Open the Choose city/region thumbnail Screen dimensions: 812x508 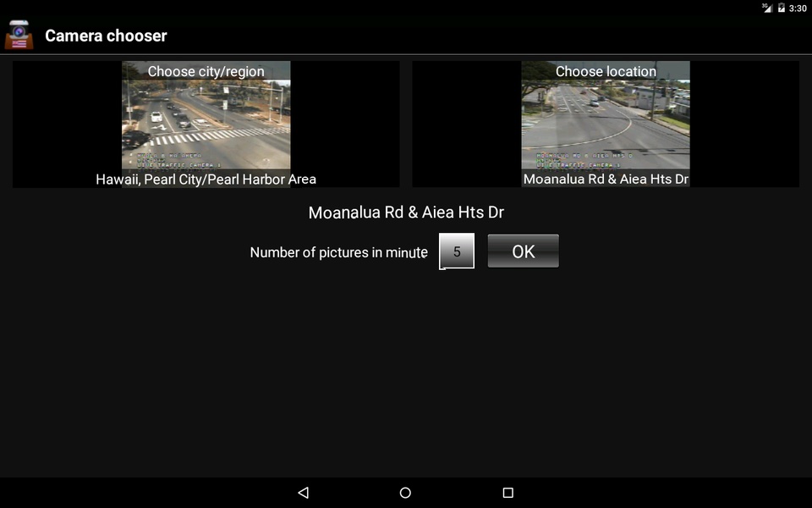click(x=206, y=124)
